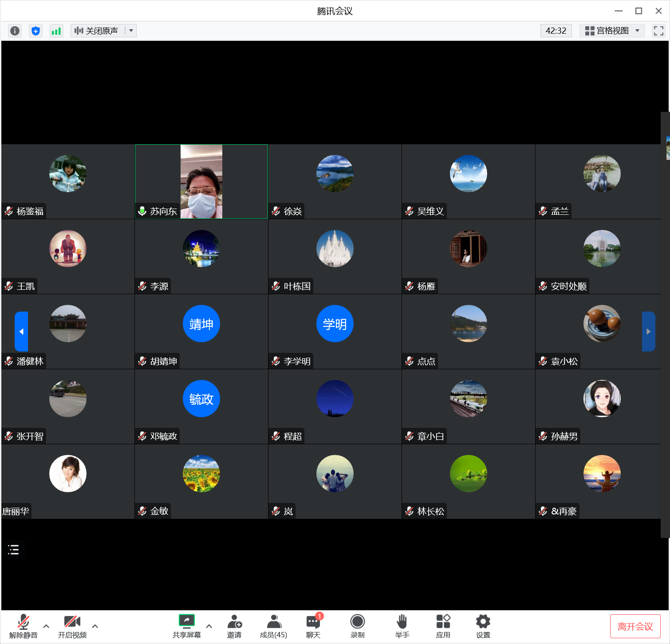Expand the arrow next to 关闭原声
This screenshot has width=670, height=644.
pos(131,31)
